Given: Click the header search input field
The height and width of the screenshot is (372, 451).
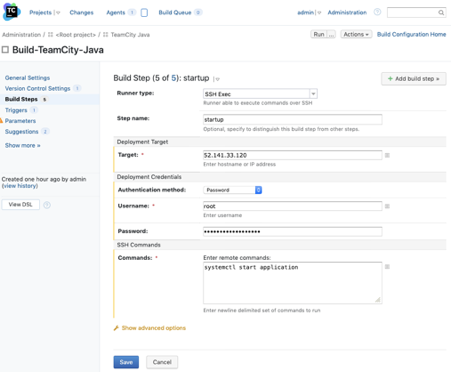Looking at the screenshot, I should tap(413, 13).
